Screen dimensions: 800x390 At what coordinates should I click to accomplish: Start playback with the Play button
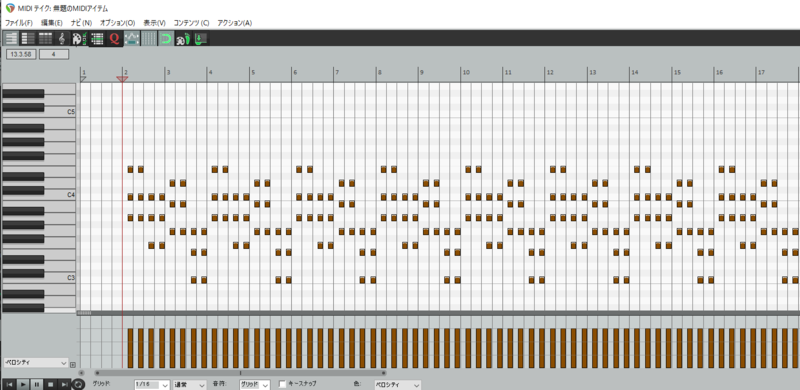click(x=23, y=384)
